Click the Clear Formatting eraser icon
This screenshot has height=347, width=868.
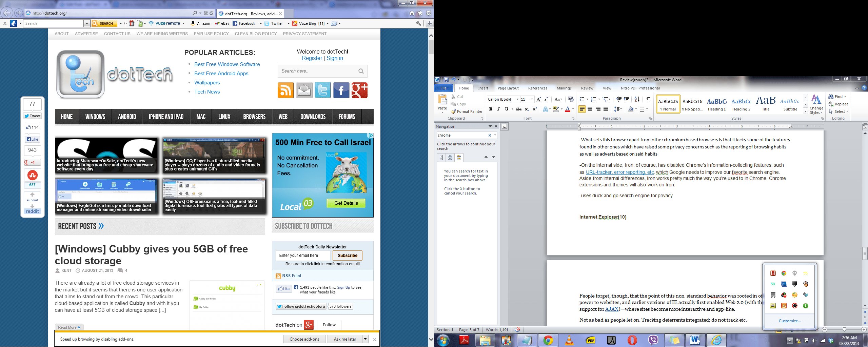(x=571, y=99)
